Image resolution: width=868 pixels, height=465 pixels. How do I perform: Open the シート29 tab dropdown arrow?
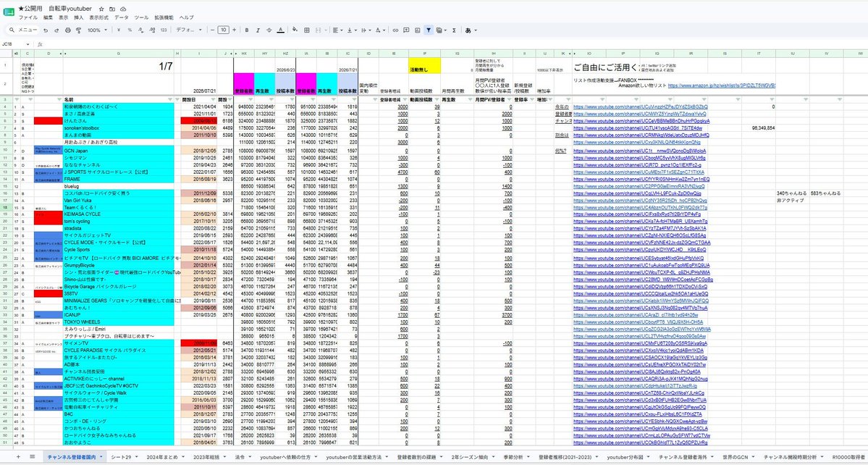pos(135,457)
